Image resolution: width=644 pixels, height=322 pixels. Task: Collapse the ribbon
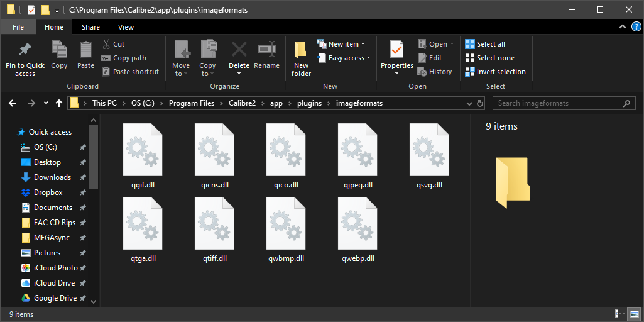(x=621, y=27)
